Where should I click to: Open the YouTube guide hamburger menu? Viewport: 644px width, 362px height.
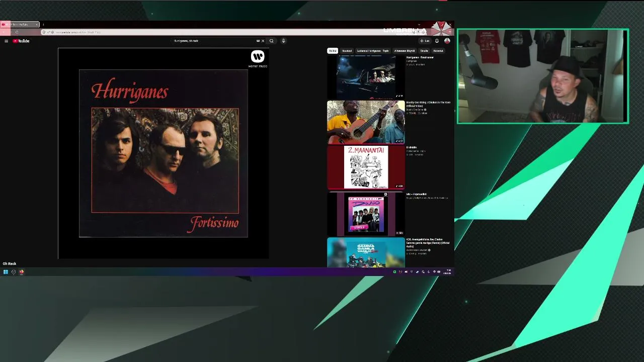(6, 41)
